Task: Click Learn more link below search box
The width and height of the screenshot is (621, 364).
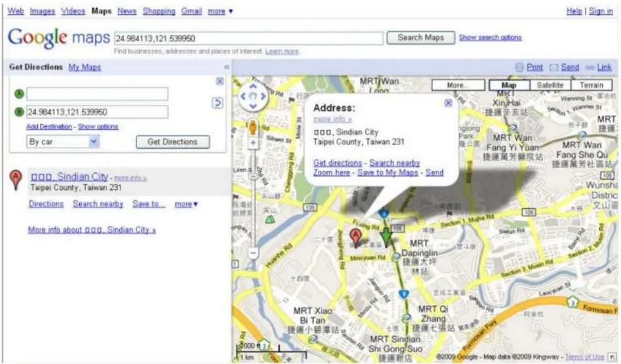Action: coord(282,51)
